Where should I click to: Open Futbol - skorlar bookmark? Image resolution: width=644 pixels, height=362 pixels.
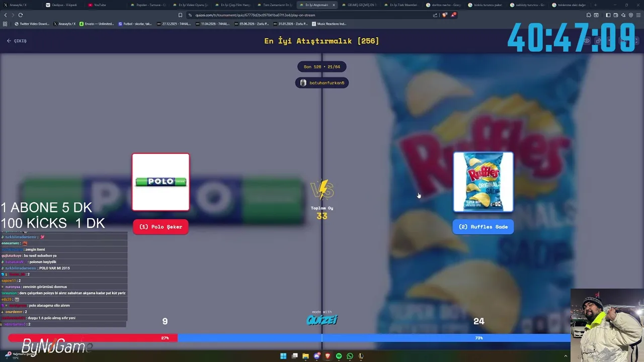pos(135,24)
